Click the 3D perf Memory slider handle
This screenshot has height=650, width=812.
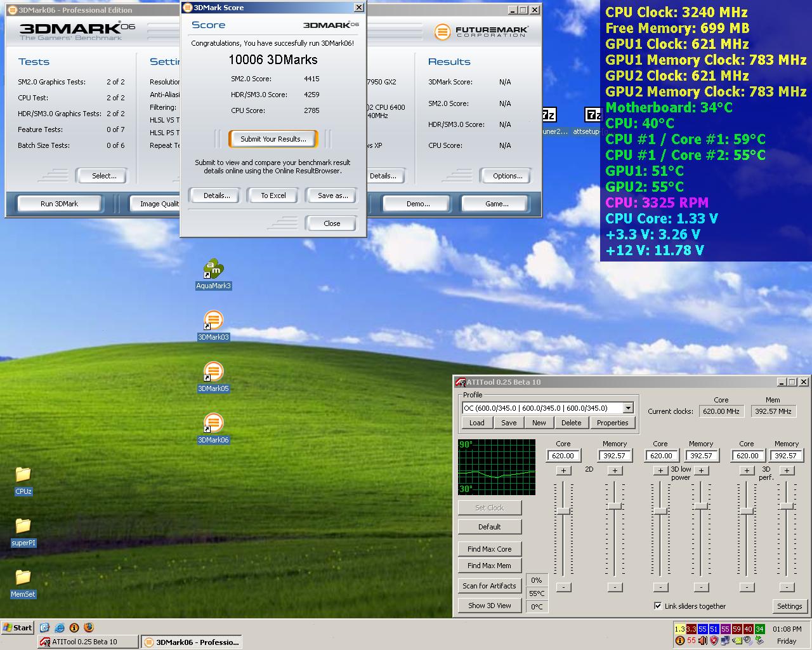[x=787, y=506]
